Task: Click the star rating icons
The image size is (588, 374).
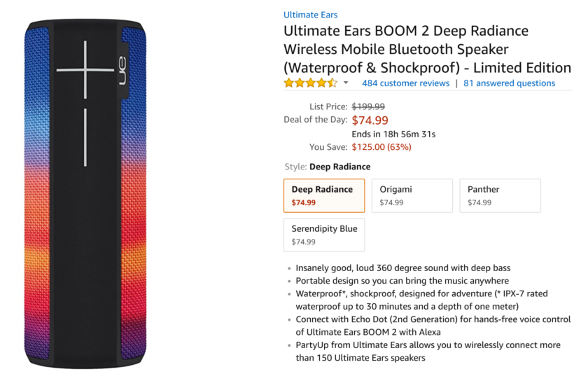Action: click(x=311, y=83)
